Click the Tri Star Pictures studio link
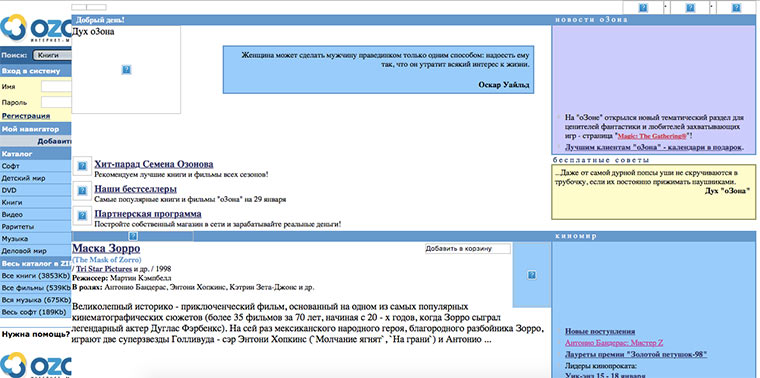760x378 pixels. click(104, 268)
